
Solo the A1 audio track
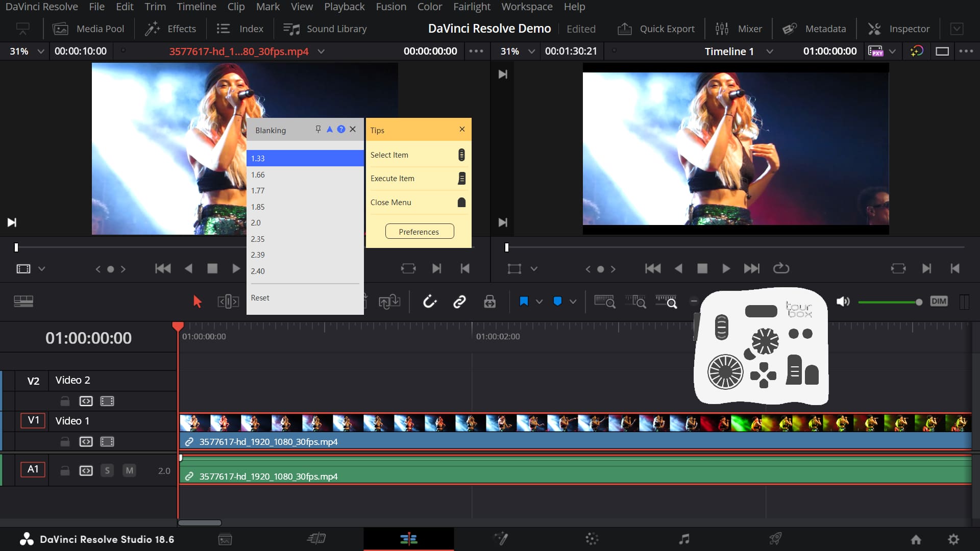107,470
